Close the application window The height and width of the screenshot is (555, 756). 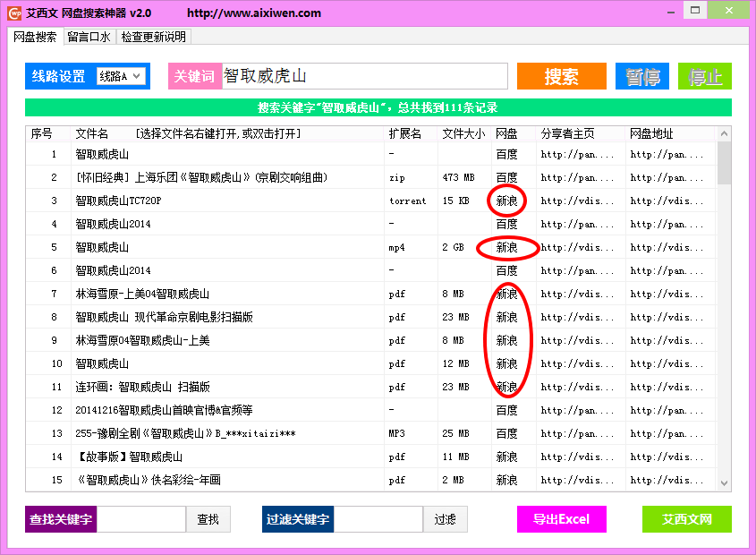[731, 13]
